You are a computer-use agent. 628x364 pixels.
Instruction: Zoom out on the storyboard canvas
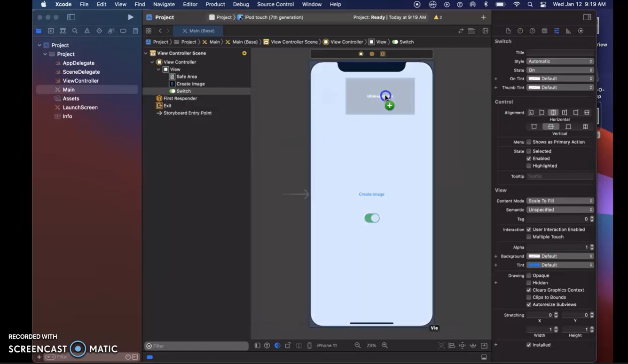[x=357, y=345]
